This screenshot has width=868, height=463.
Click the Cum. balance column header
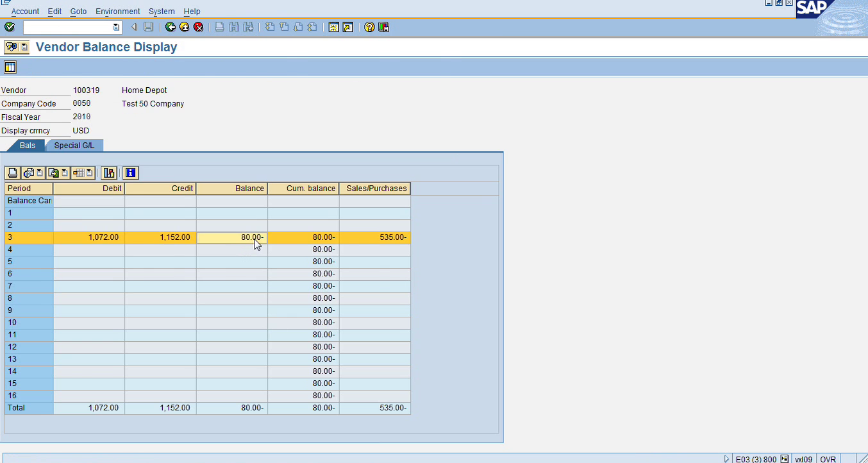click(303, 189)
